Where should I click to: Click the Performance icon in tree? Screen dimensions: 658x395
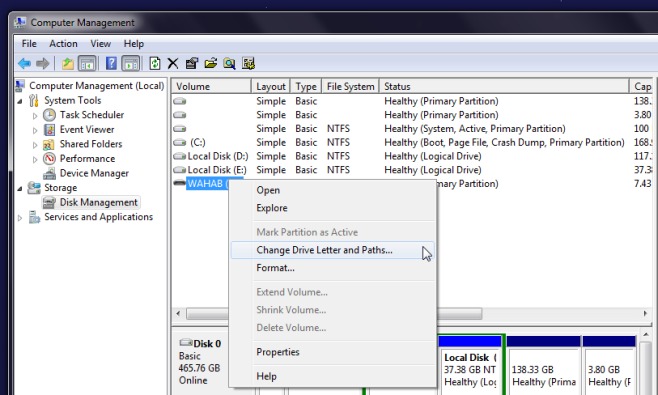(x=49, y=158)
